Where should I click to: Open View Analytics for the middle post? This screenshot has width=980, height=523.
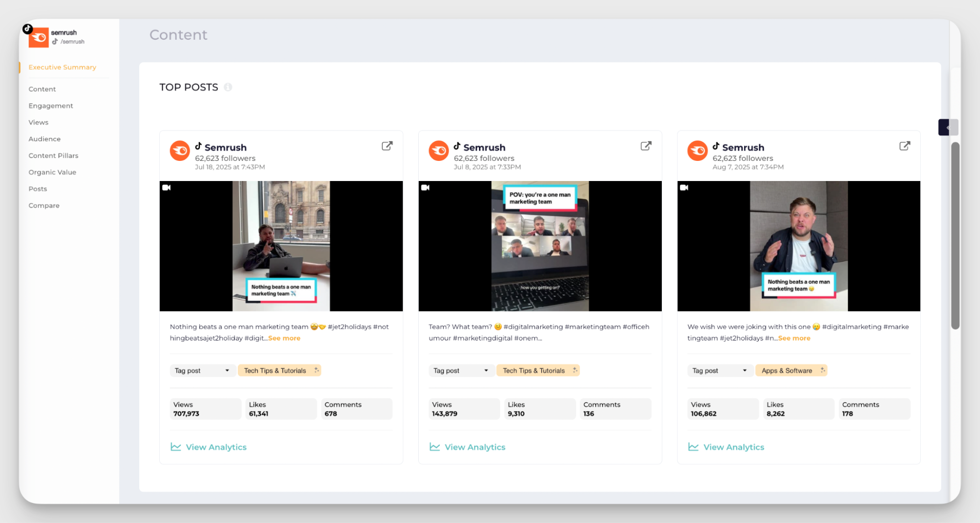pyautogui.click(x=475, y=447)
